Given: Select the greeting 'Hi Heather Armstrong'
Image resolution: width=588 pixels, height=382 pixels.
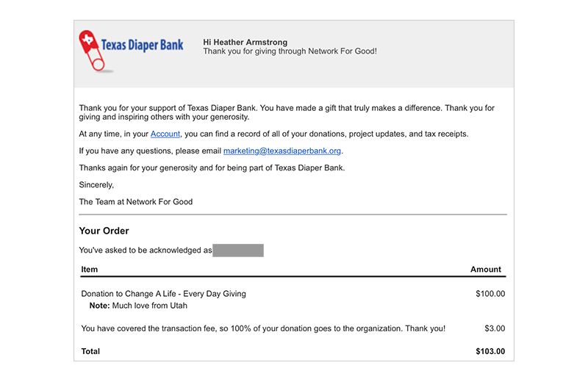Looking at the screenshot, I should click(245, 42).
